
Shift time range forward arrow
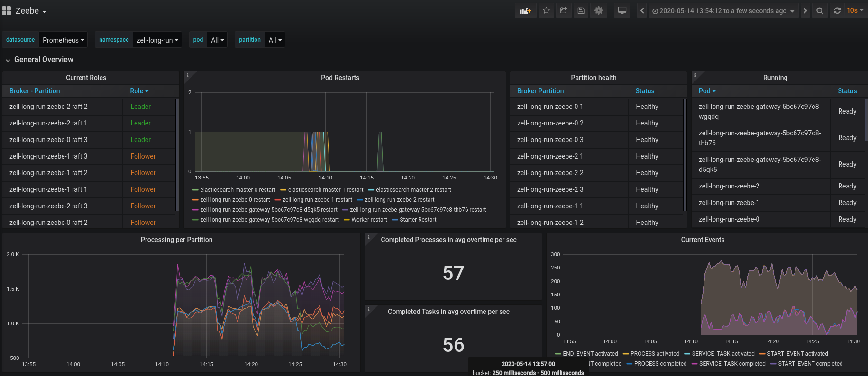point(805,10)
